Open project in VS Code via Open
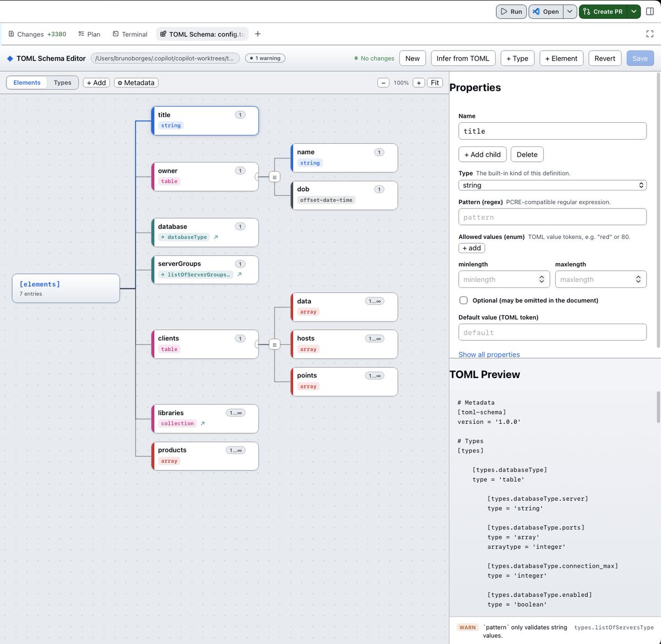 [x=546, y=11]
